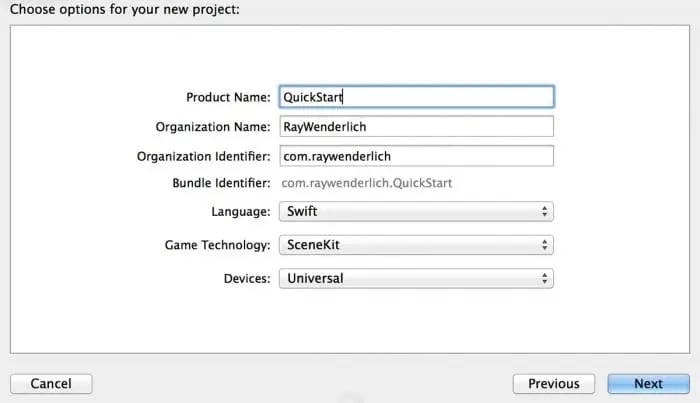Proceed with the Next button
Viewport: 700px width, 403px height.
pos(648,384)
